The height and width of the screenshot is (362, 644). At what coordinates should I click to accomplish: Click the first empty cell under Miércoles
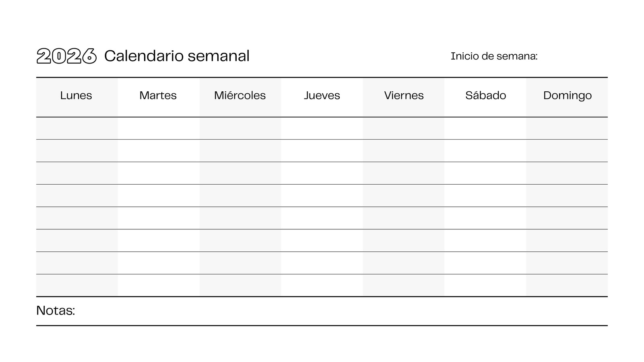point(240,128)
